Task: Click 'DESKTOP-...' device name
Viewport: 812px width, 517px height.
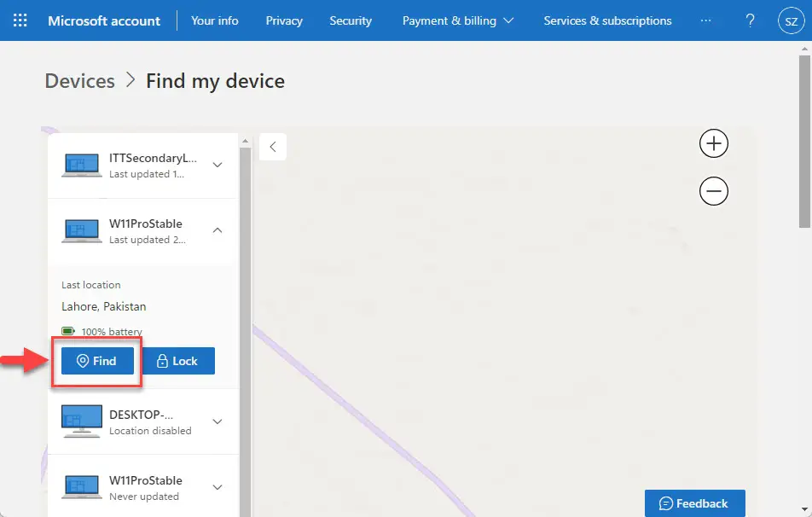Action: pyautogui.click(x=141, y=415)
